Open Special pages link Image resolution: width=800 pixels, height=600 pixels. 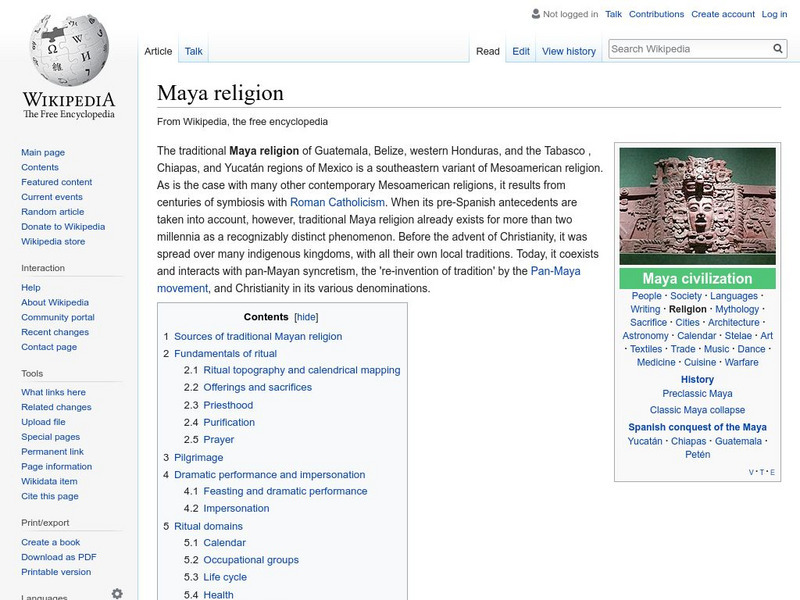coord(51,436)
